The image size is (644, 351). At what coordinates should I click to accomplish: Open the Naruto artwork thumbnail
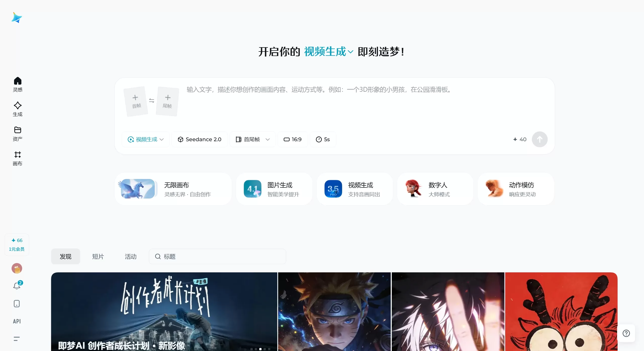334,312
